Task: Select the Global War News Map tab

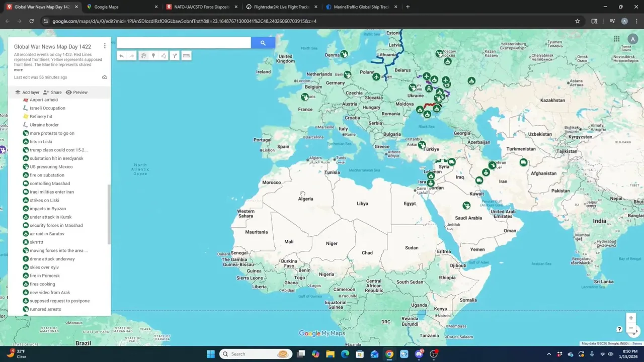Action: click(42, 7)
